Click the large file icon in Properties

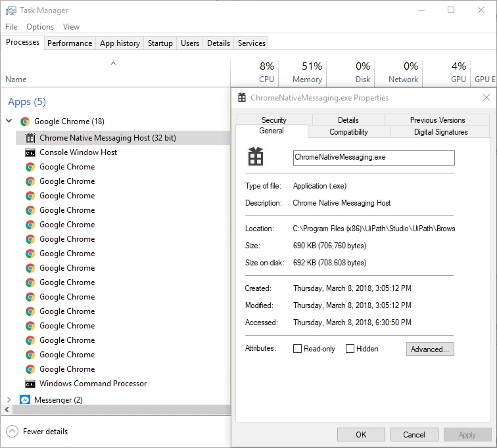click(256, 156)
